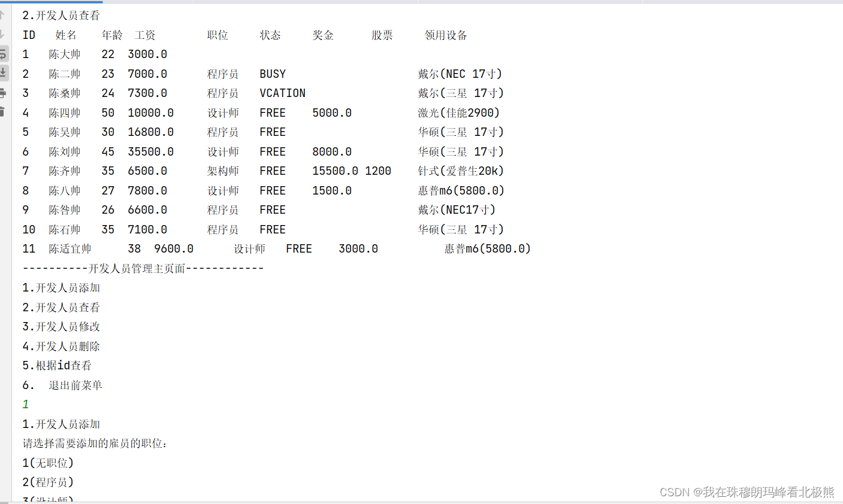This screenshot has width=843, height=504.
Task: Click the line 3.开发人员修改
Action: [x=61, y=326]
